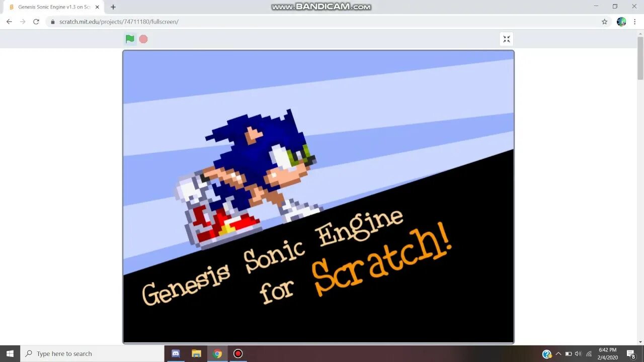Minimize the Chrome window

(596, 6)
